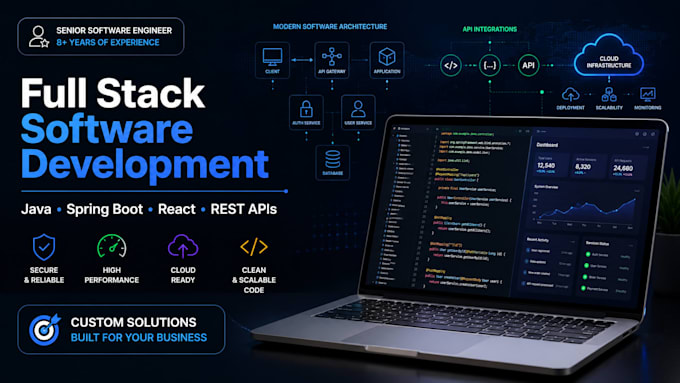Select the green API circle icon

(x=528, y=65)
